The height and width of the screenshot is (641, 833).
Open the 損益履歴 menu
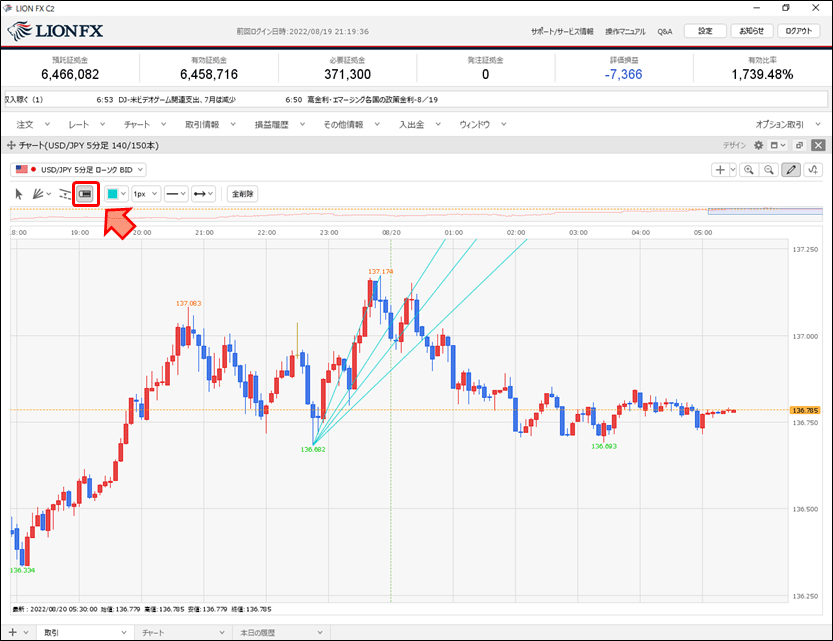(x=280, y=124)
